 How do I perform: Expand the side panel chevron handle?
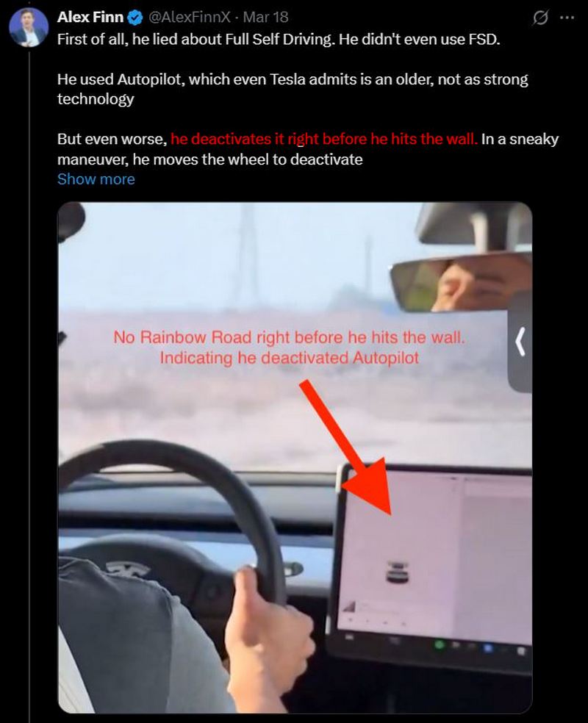pyautogui.click(x=520, y=342)
